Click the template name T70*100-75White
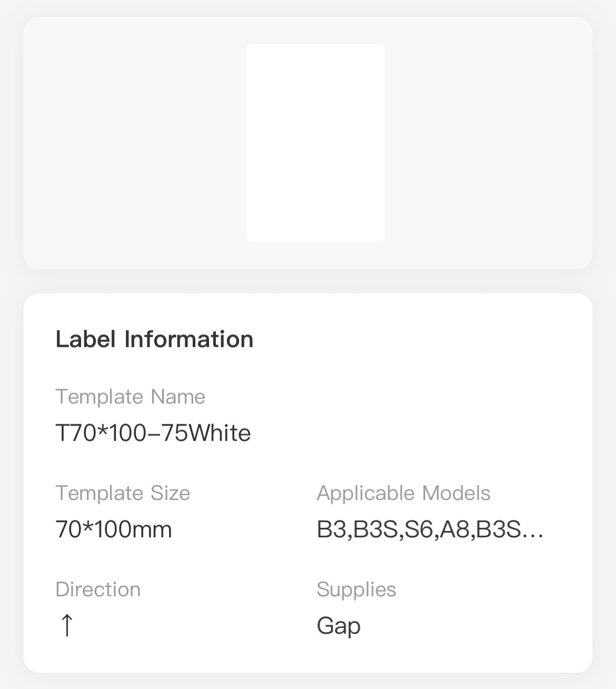Viewport: 616px width, 689px height. click(154, 433)
